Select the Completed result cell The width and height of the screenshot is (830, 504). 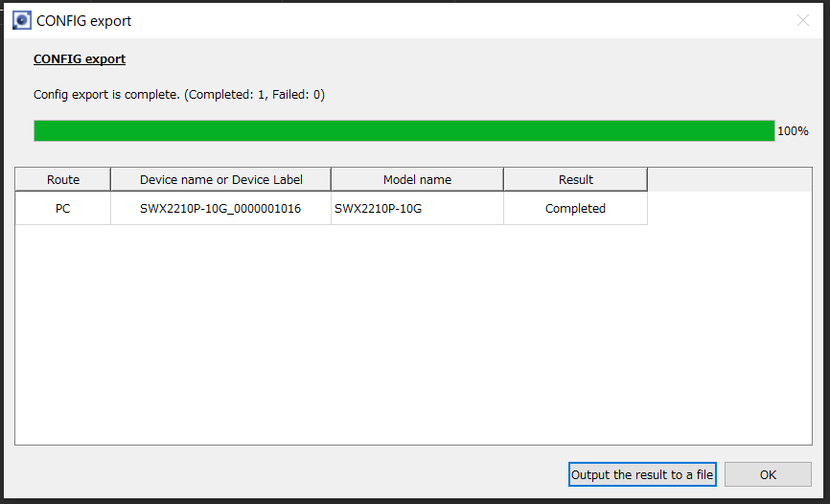[x=575, y=209]
